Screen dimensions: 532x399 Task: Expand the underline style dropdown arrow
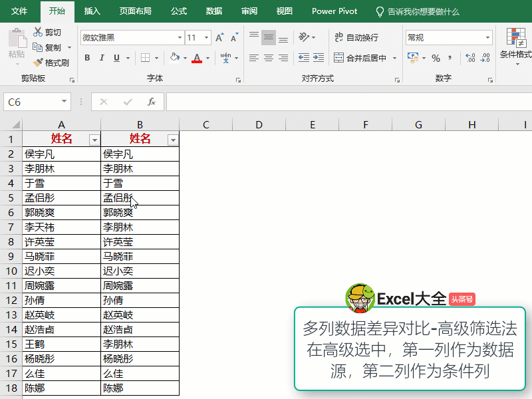[128, 58]
